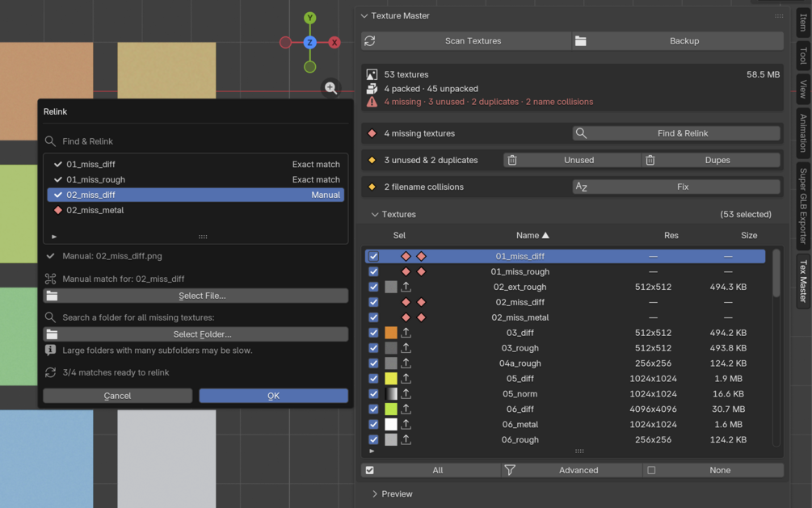Uncheck the 02_ext_rough selection checkbox

[373, 287]
